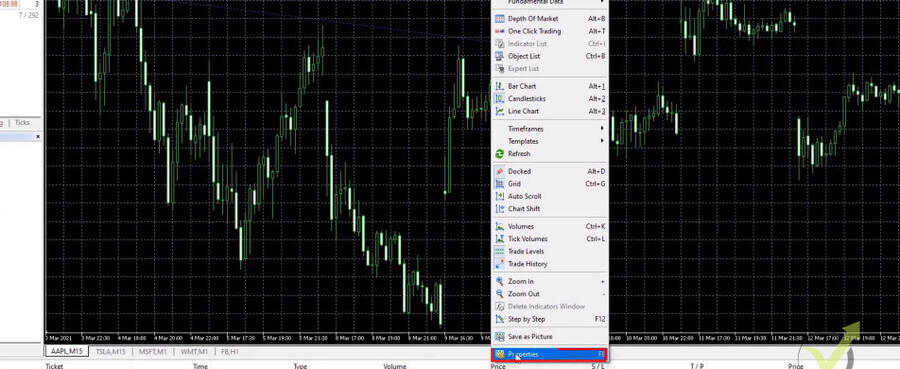The width and height of the screenshot is (900, 369).
Task: Toggle the chart Grid
Action: [x=550, y=184]
